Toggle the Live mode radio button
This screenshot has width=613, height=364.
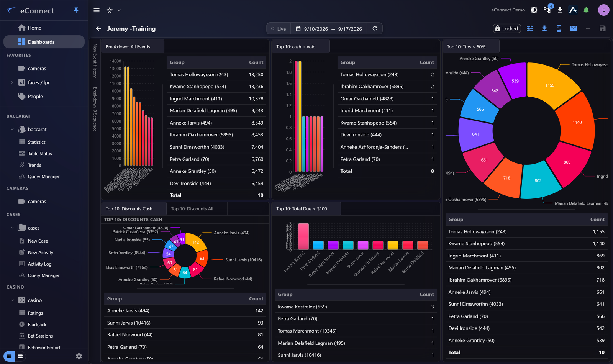(x=279, y=29)
